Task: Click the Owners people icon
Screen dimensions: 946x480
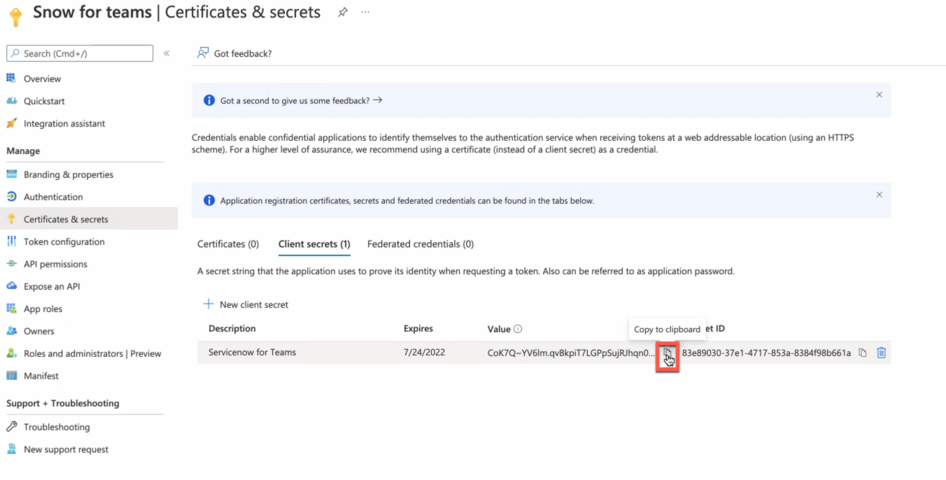Action: pos(11,331)
